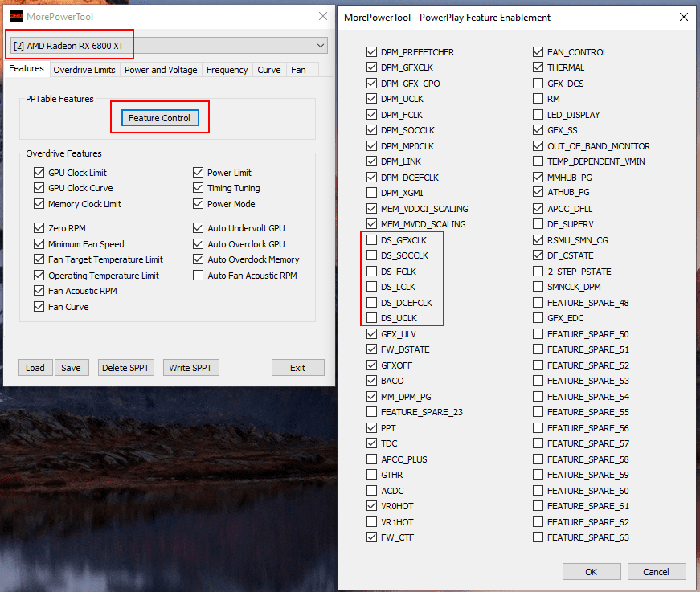Go to the Curve tab
This screenshot has height=592, width=700.
tap(268, 70)
